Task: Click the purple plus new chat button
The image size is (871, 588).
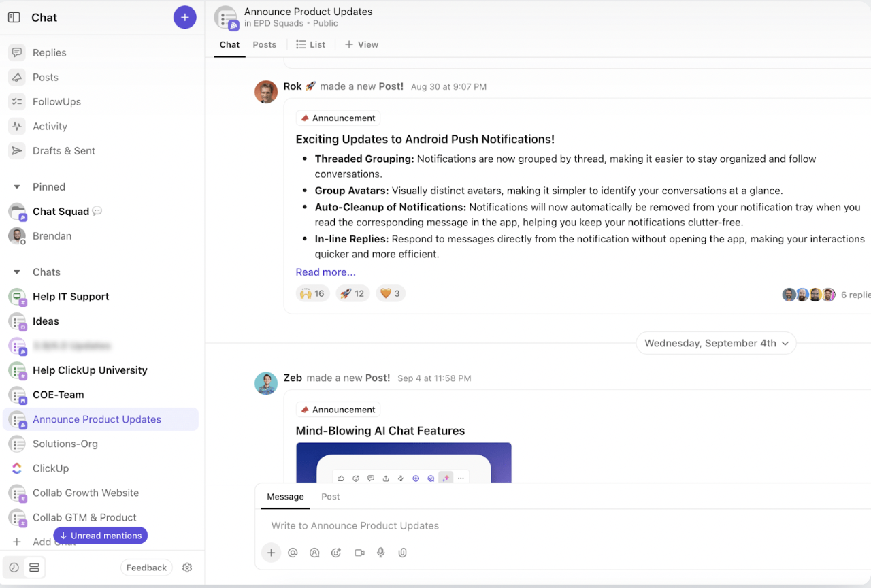Action: (x=185, y=18)
